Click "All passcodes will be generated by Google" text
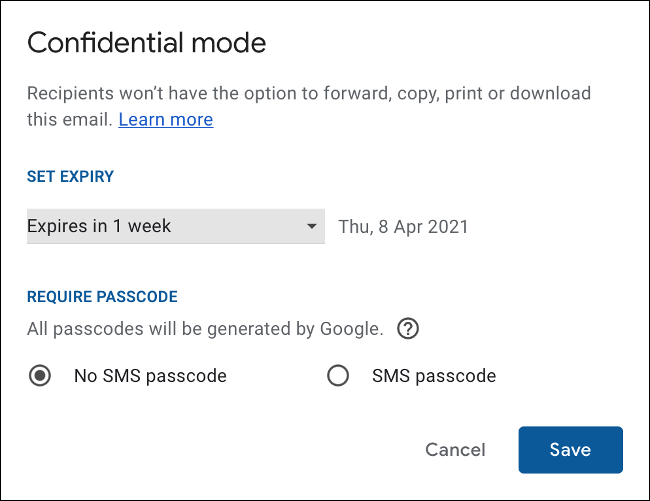This screenshot has width=650, height=501. (x=204, y=328)
